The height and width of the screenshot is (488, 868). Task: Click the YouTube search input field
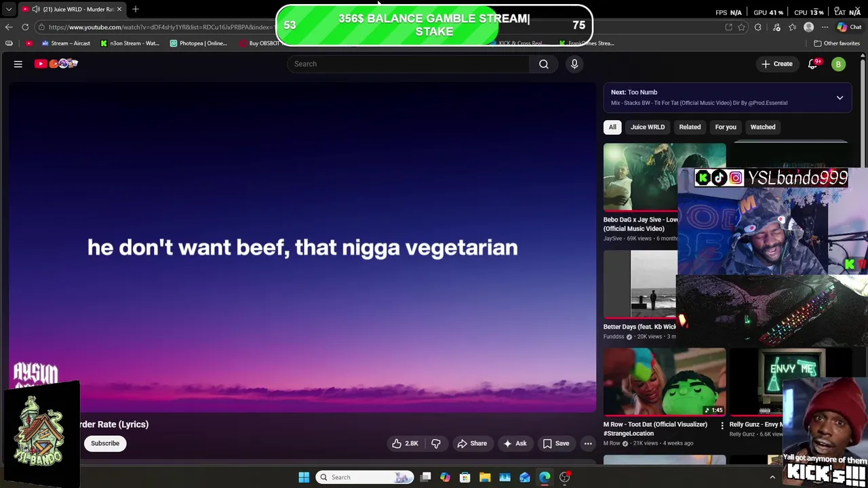click(x=408, y=64)
